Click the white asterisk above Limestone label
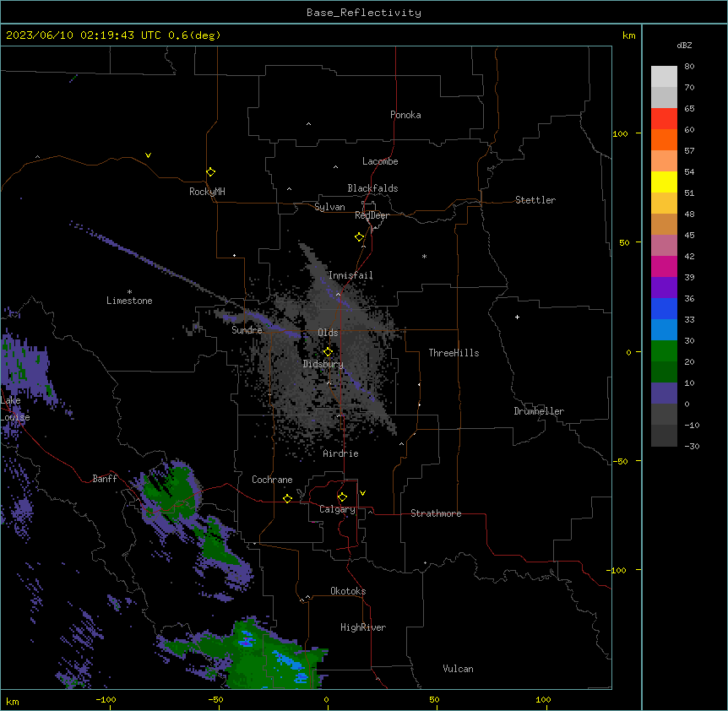728x711 pixels. coord(129,292)
